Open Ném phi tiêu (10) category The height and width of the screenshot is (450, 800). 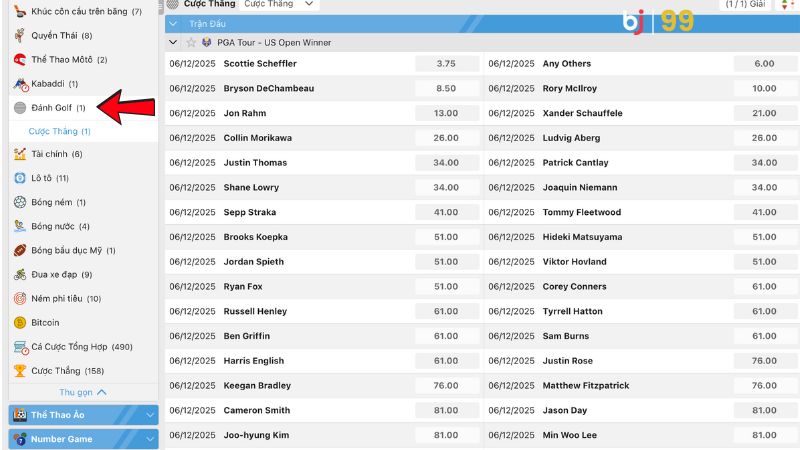coord(66,298)
